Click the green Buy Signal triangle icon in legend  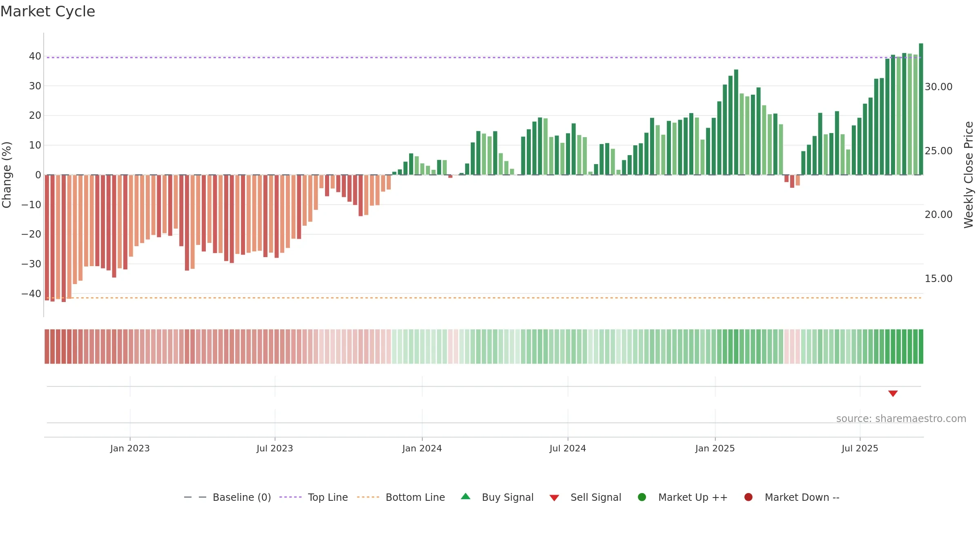click(x=465, y=496)
